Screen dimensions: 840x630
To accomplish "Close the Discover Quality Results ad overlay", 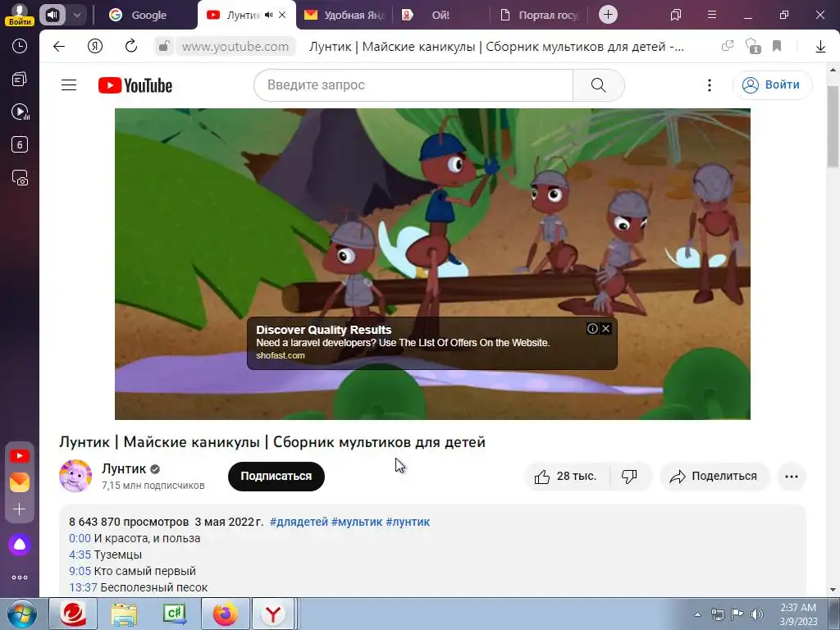I will coord(606,328).
